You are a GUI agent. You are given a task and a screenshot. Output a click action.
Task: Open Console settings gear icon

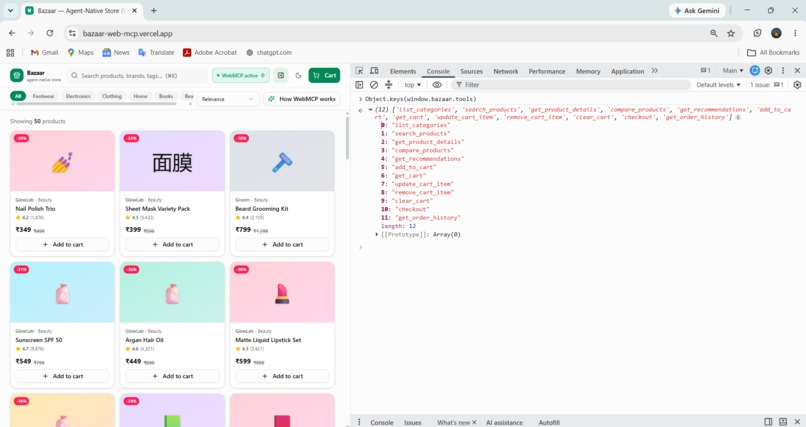point(797,85)
